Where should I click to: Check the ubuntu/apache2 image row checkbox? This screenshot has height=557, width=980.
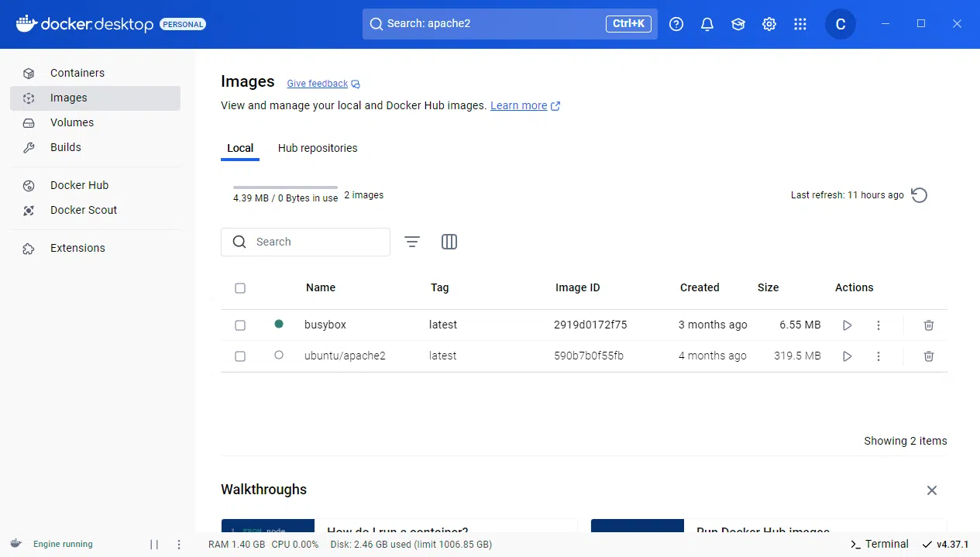(x=240, y=356)
